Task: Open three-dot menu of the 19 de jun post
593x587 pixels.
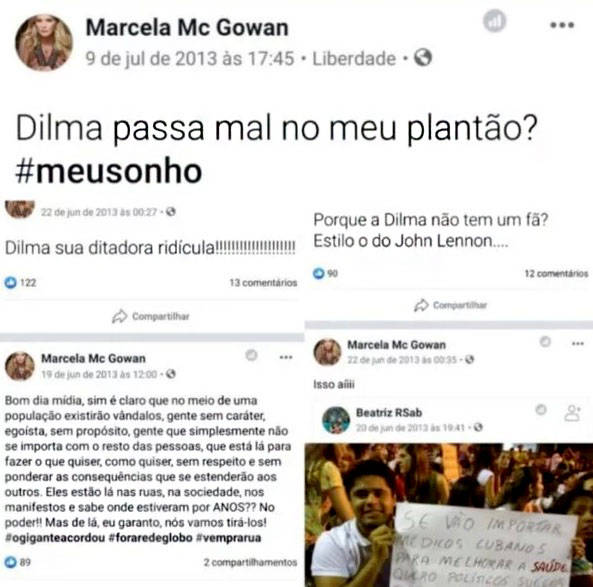Action: click(x=286, y=357)
